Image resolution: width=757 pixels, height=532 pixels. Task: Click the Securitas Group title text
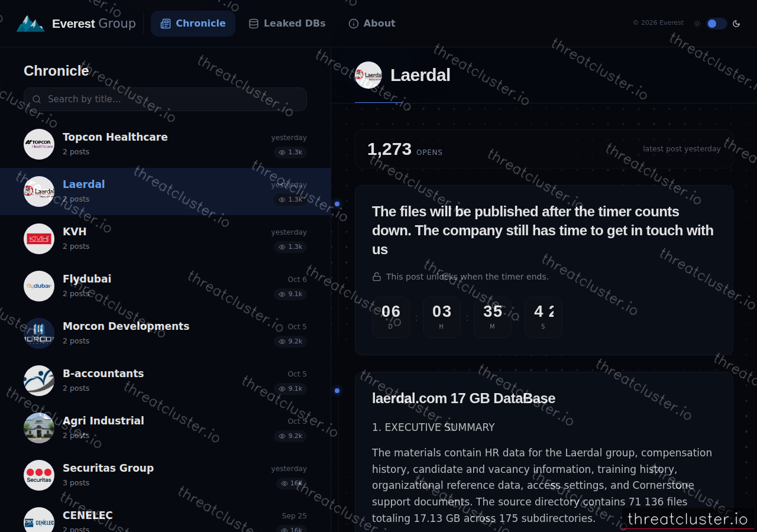[108, 468]
